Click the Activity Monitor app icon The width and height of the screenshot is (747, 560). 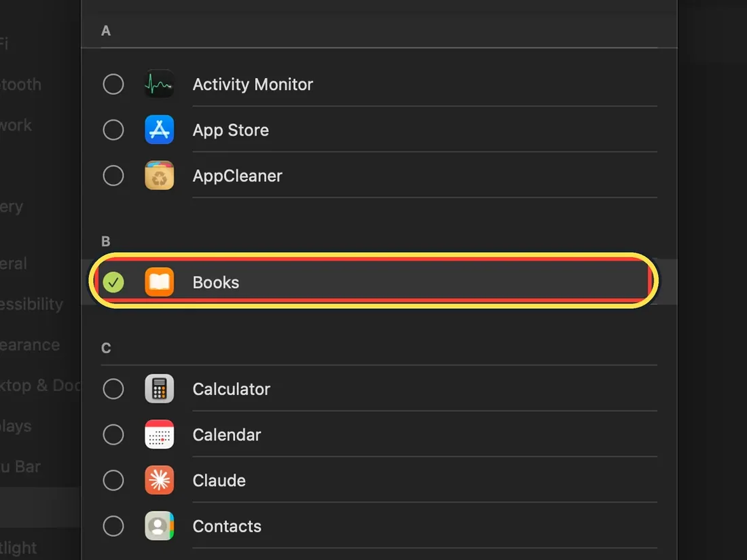pyautogui.click(x=159, y=84)
